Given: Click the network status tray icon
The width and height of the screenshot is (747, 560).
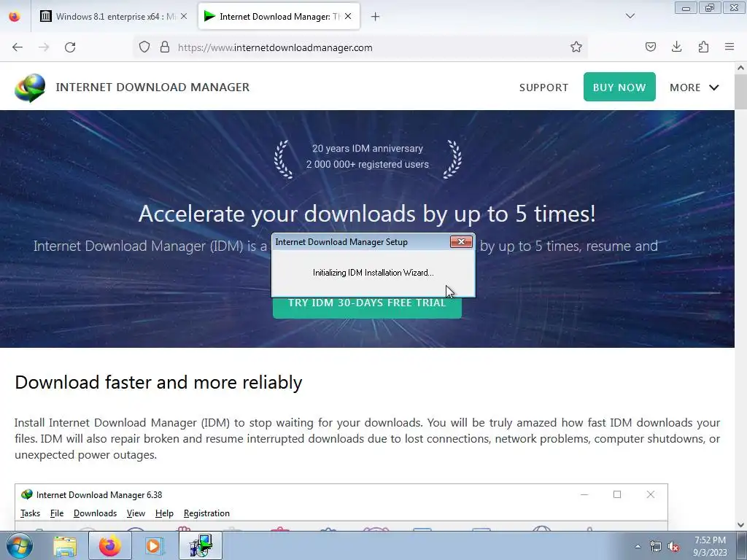Looking at the screenshot, I should point(656,547).
